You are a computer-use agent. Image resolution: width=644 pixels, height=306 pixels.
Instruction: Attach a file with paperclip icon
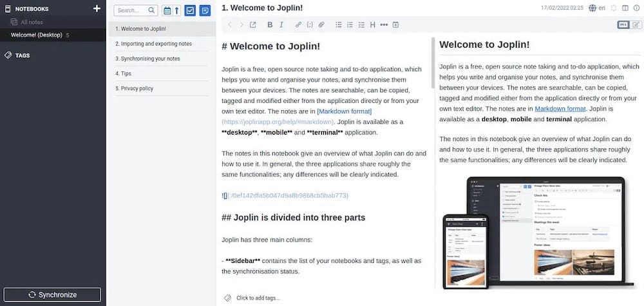(x=321, y=24)
